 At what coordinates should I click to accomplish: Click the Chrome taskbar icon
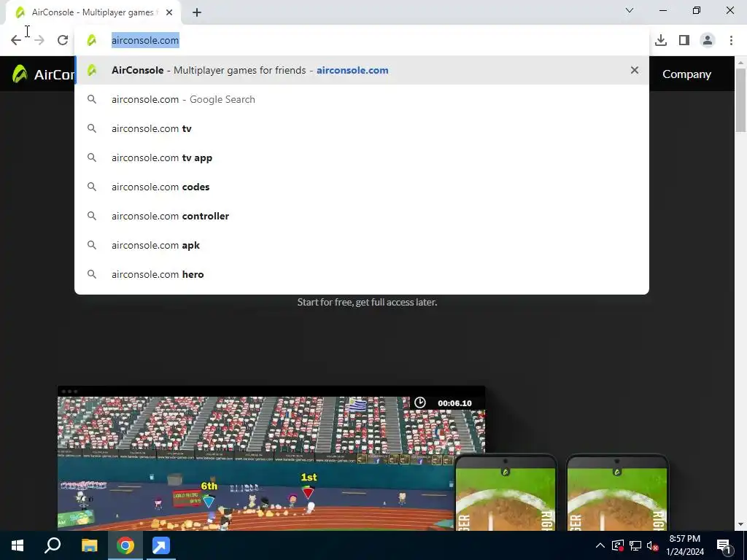coord(125,545)
